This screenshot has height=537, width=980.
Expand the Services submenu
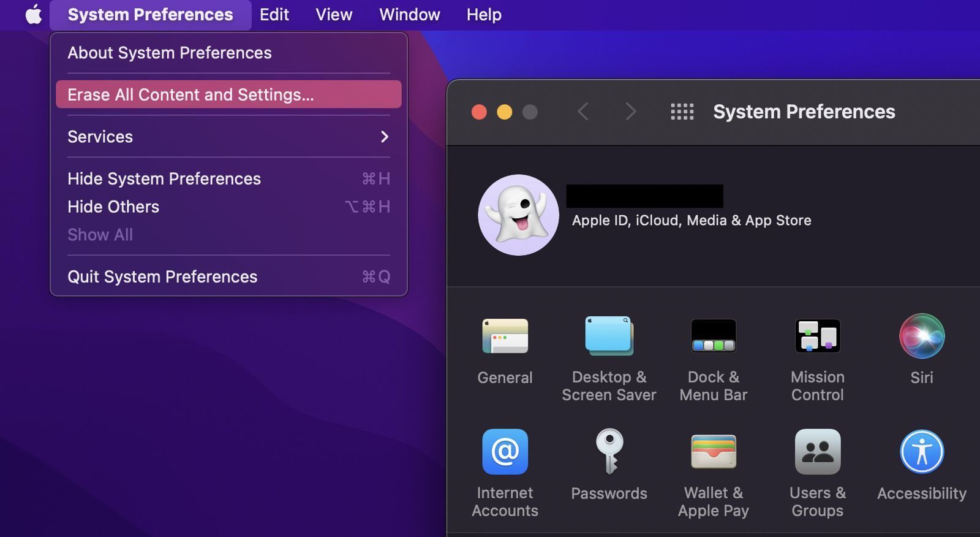tap(228, 137)
